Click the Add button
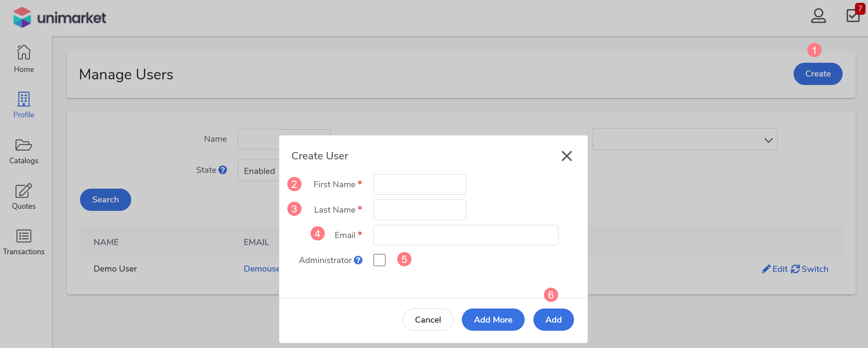 [553, 320]
